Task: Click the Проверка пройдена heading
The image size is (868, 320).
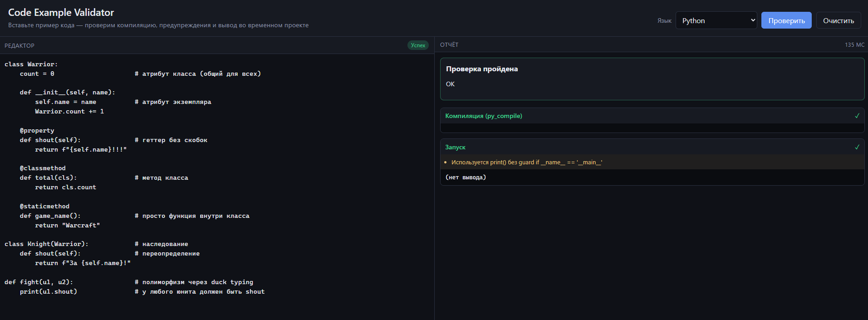Action: (481, 69)
